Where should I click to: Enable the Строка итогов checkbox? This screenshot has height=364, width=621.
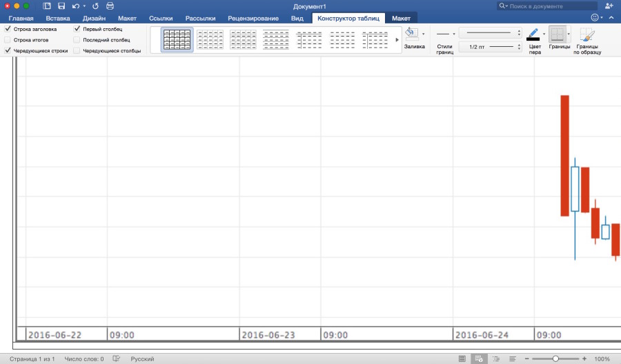(x=8, y=40)
